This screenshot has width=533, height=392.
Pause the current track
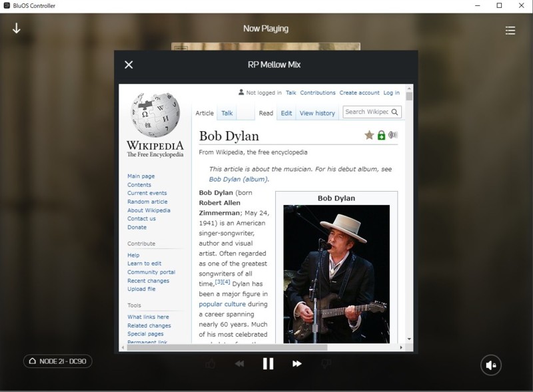click(268, 363)
